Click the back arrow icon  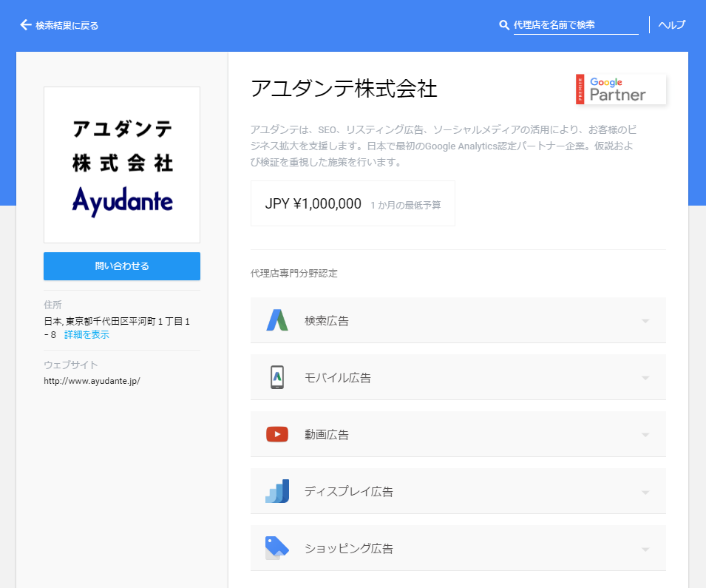(26, 25)
